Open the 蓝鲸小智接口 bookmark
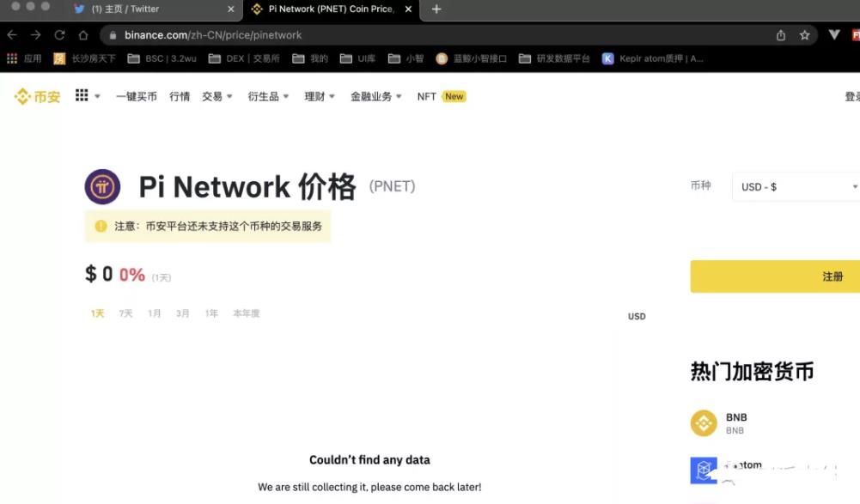Screen dimensions: 860x504 [471, 58]
